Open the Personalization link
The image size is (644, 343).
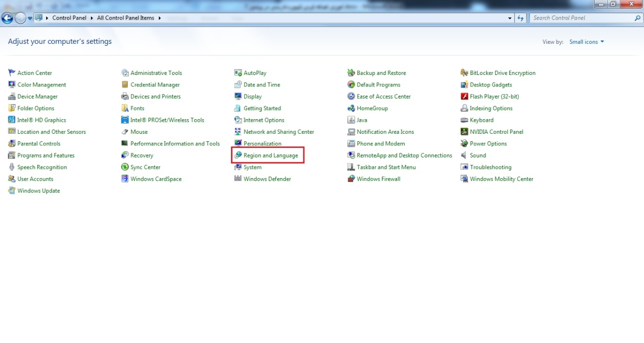[263, 144]
